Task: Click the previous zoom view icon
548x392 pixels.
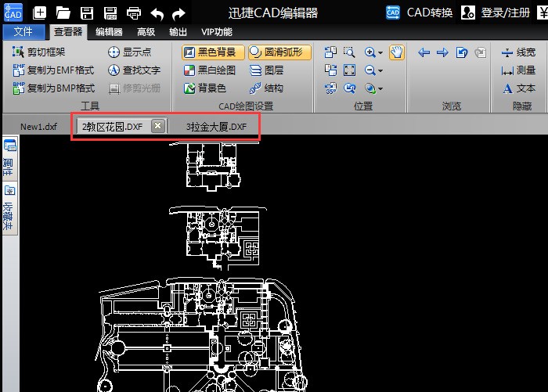Action: 349,88
